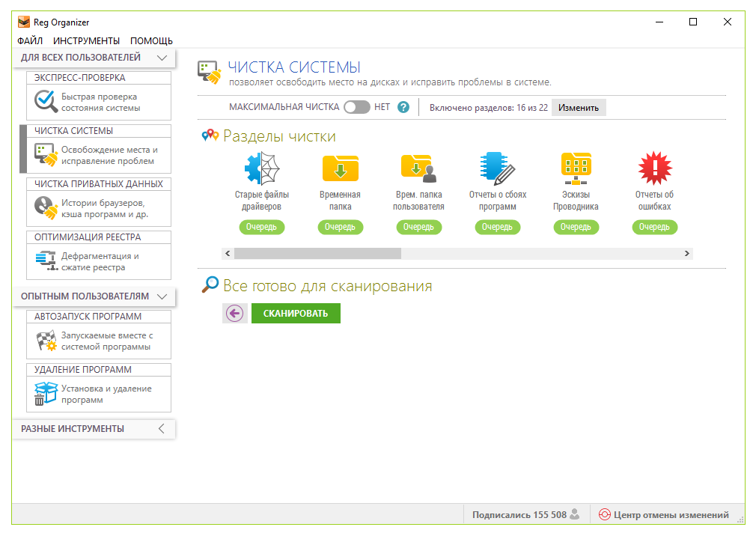Click the express check magnifier icon
756x536 pixels.
pyautogui.click(x=46, y=101)
